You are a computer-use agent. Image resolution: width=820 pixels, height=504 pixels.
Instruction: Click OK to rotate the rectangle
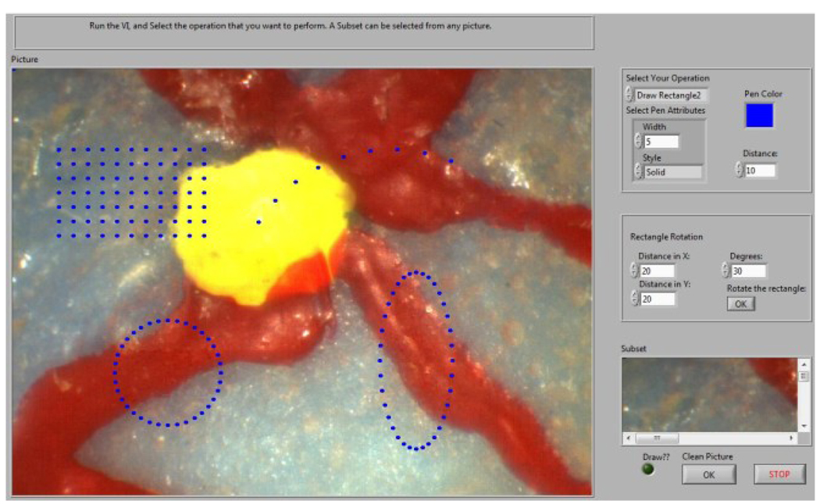(740, 304)
